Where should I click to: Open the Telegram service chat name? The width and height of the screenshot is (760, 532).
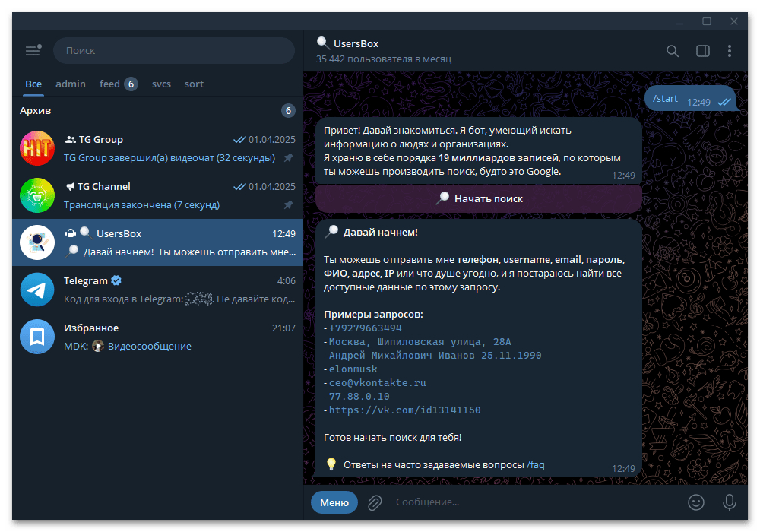click(x=86, y=280)
